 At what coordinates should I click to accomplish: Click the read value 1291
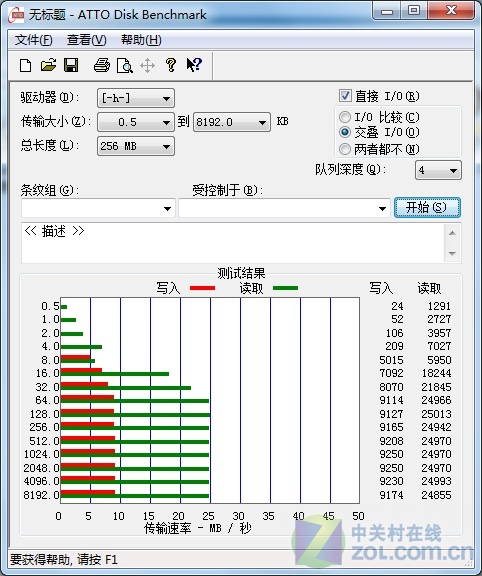tap(439, 306)
